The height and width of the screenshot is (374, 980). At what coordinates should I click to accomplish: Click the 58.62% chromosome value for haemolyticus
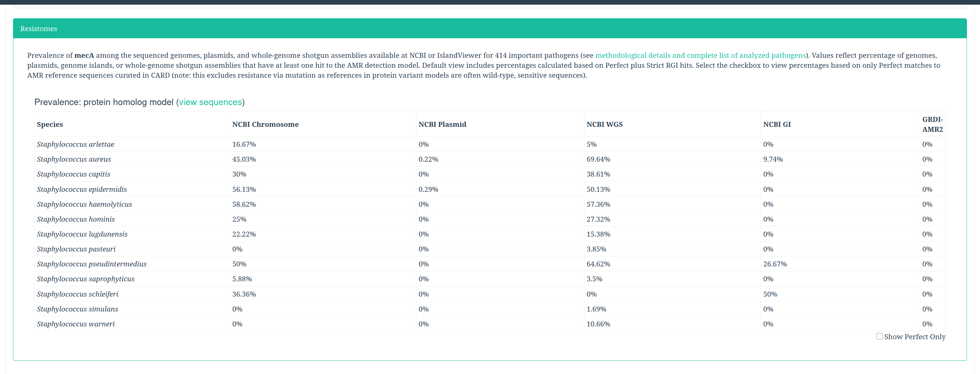tap(244, 204)
